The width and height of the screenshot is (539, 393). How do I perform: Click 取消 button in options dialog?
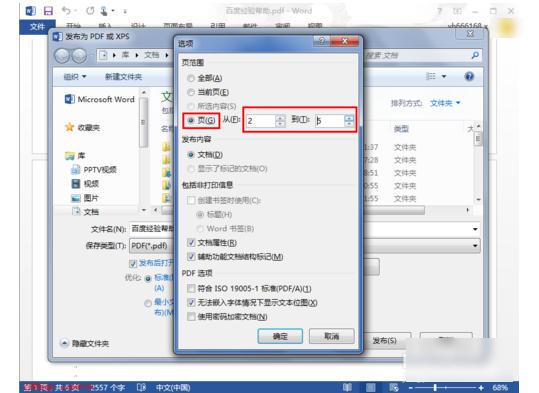point(331,336)
